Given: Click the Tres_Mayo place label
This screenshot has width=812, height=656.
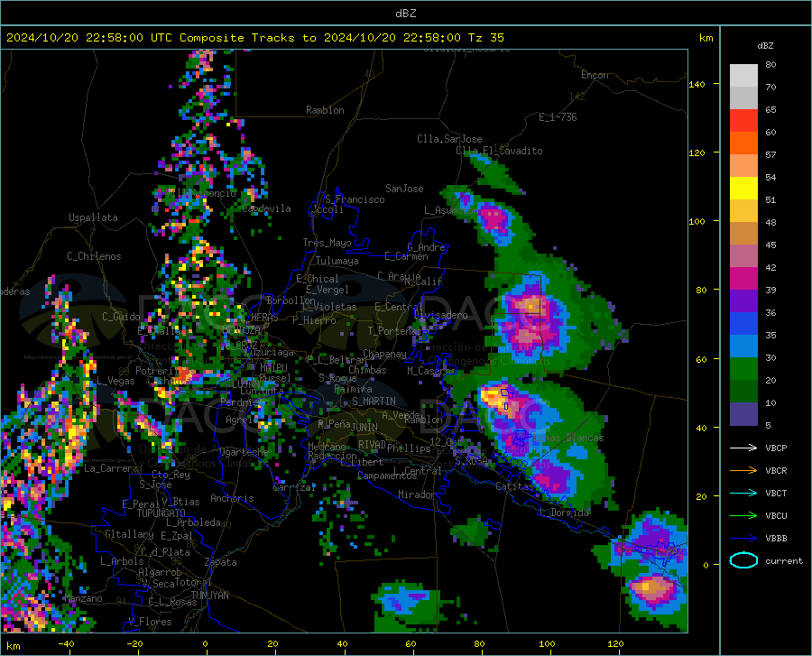Looking at the screenshot, I should click(327, 243).
